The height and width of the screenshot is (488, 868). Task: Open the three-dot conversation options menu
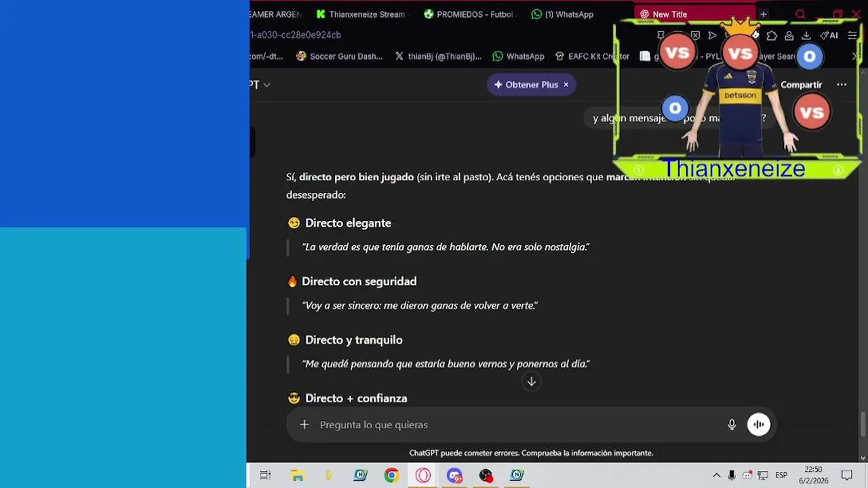click(x=842, y=85)
